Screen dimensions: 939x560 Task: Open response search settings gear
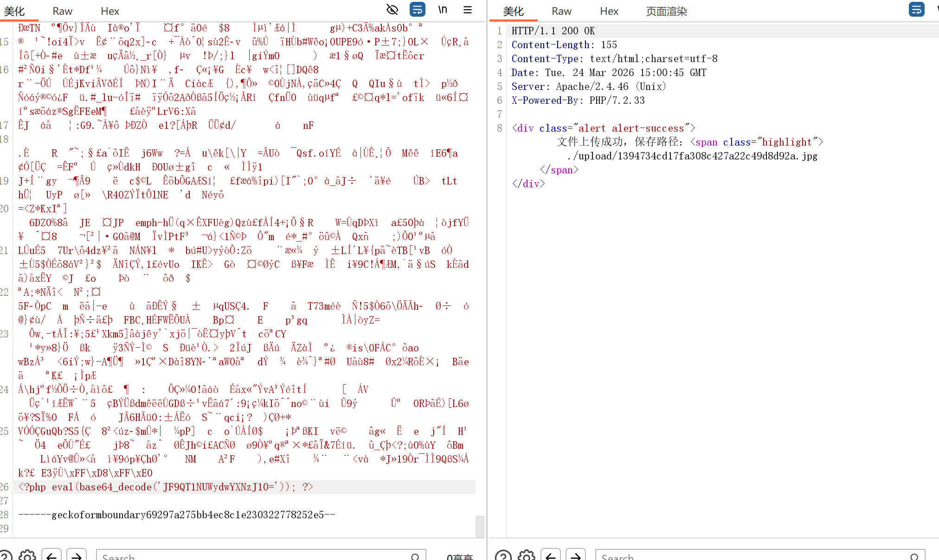tap(527, 555)
